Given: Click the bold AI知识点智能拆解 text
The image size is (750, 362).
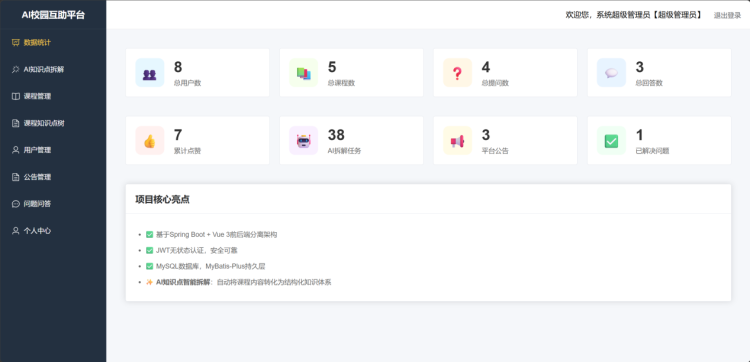Looking at the screenshot, I should click(x=183, y=282).
